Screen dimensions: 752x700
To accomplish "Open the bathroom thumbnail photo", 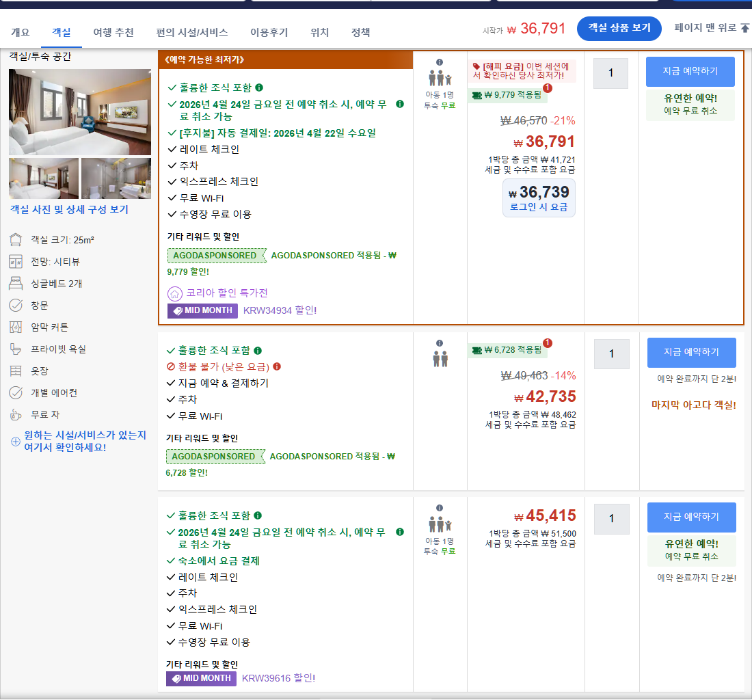I will 116,178.
